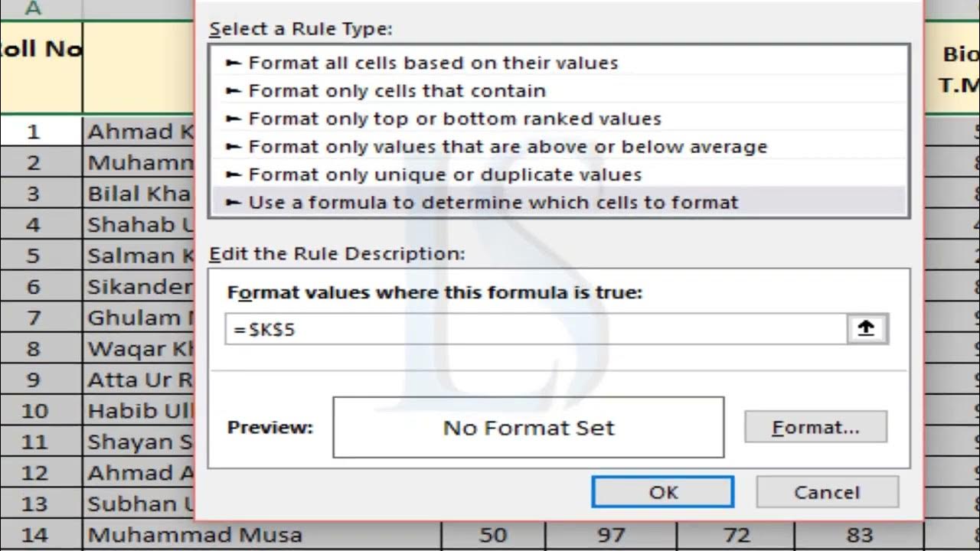This screenshot has height=551, width=980.
Task: Select the cell containing value 97
Action: 611,535
